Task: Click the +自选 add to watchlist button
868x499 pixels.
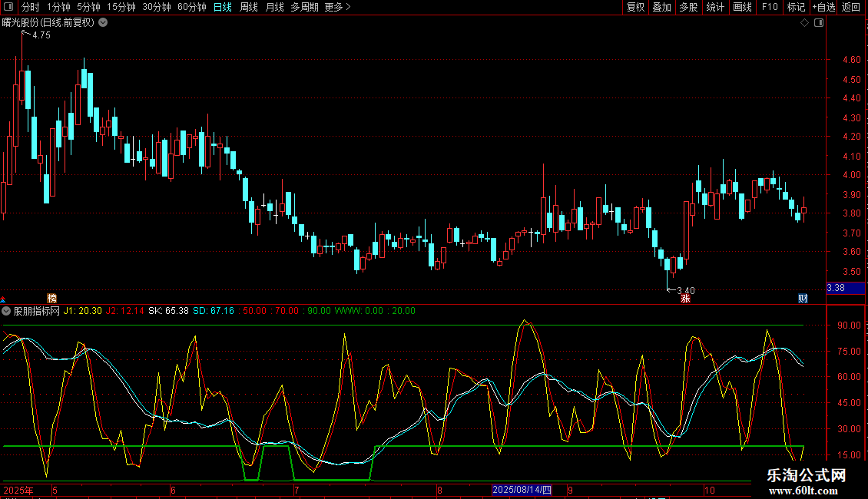Action: tap(823, 7)
